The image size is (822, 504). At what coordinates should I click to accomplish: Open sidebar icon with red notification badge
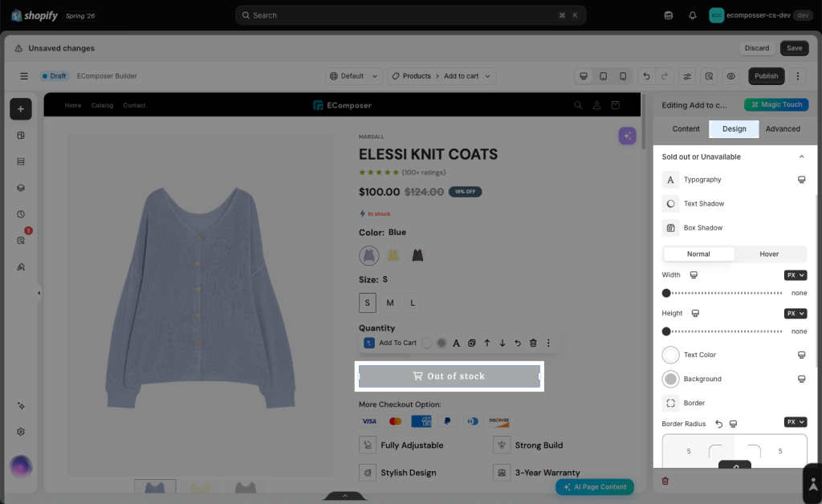pyautogui.click(x=20, y=241)
